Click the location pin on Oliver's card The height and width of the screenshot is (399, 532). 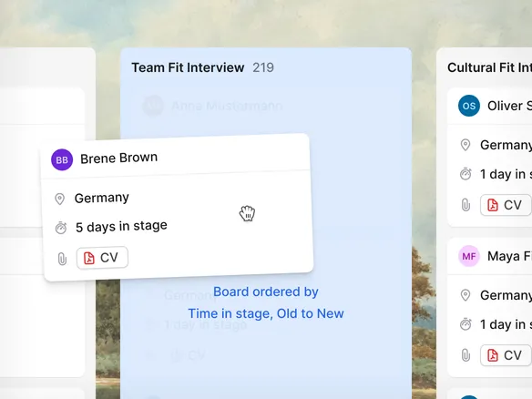[x=465, y=145]
